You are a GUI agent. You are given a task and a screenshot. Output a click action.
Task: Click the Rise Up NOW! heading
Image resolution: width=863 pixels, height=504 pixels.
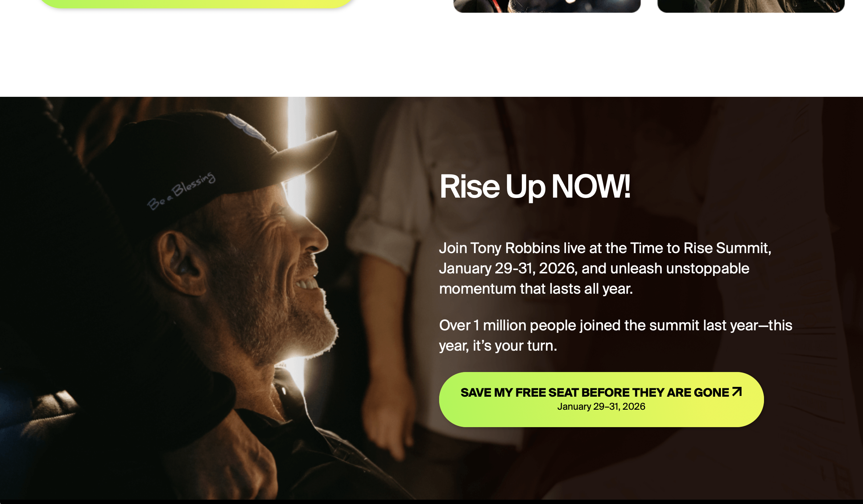coord(535,186)
